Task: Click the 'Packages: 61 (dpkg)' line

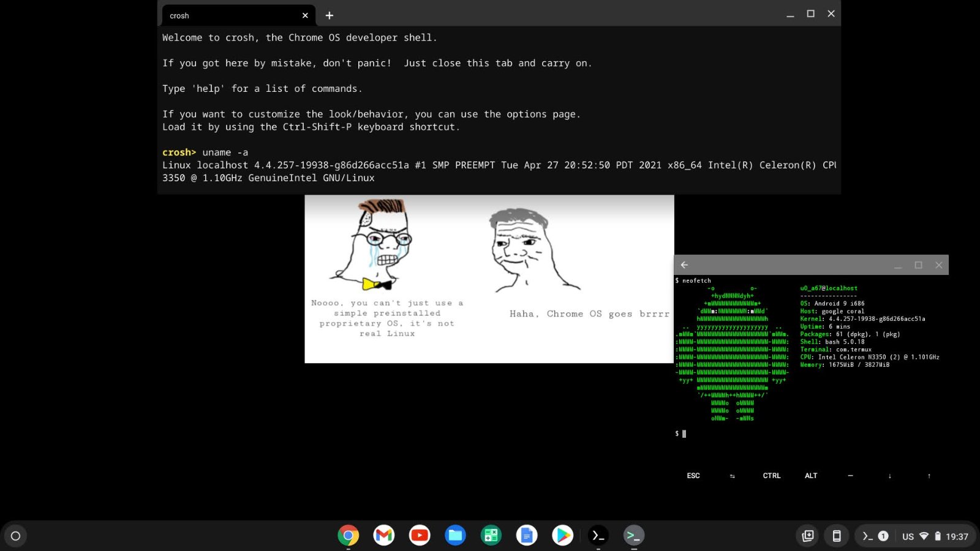Action: tap(850, 334)
